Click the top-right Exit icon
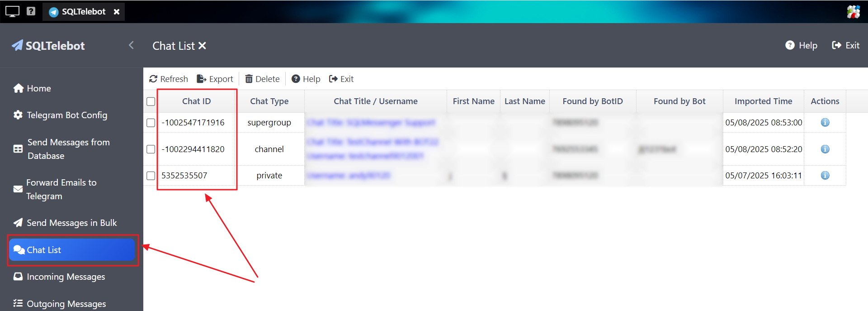This screenshot has width=868, height=311. point(836,46)
